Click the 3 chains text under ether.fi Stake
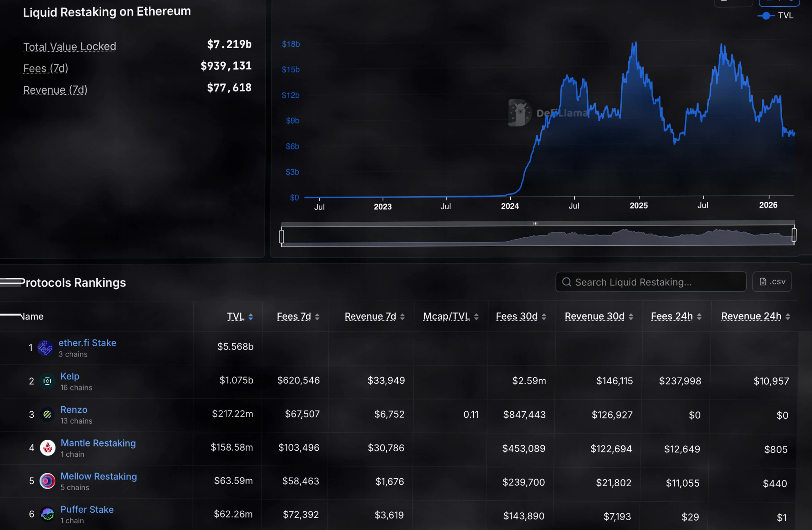812x530 pixels. tap(73, 354)
